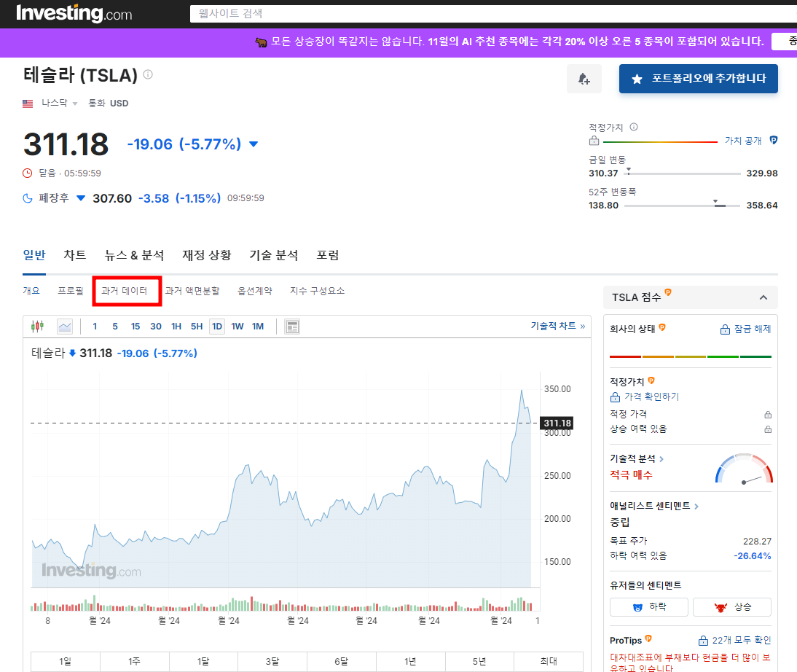797x672 pixels.
Task: Click the clock icon beside 닫음
Action: coord(28,173)
